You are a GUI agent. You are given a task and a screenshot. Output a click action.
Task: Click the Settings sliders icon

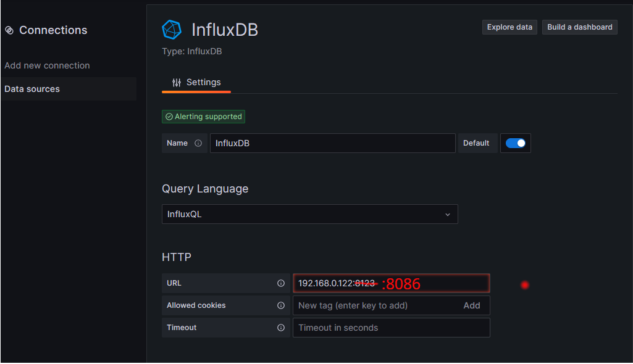tap(177, 83)
